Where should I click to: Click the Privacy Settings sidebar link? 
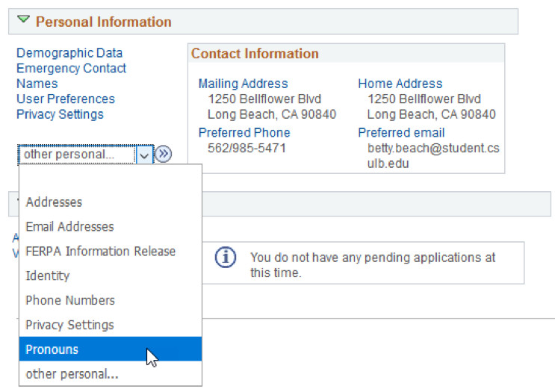coord(60,114)
